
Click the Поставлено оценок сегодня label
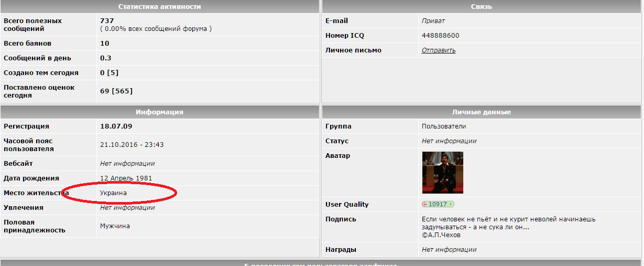39,91
